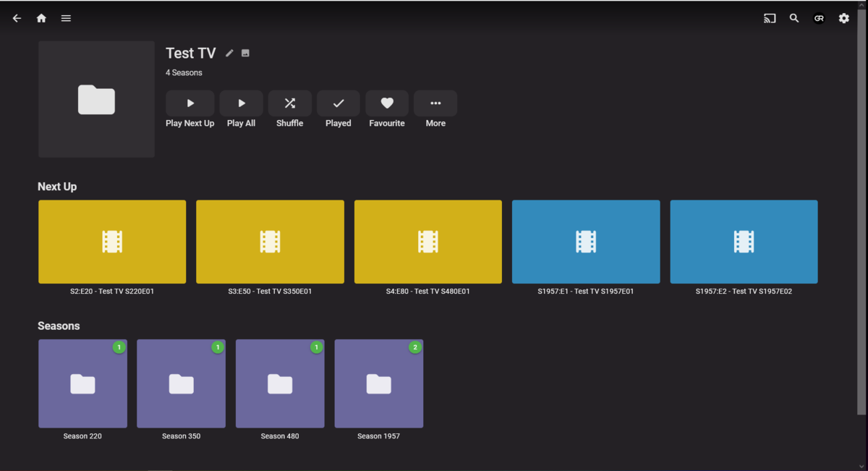Image resolution: width=868 pixels, height=471 pixels.
Task: Open the edit metadata pencil icon
Action: [229, 53]
